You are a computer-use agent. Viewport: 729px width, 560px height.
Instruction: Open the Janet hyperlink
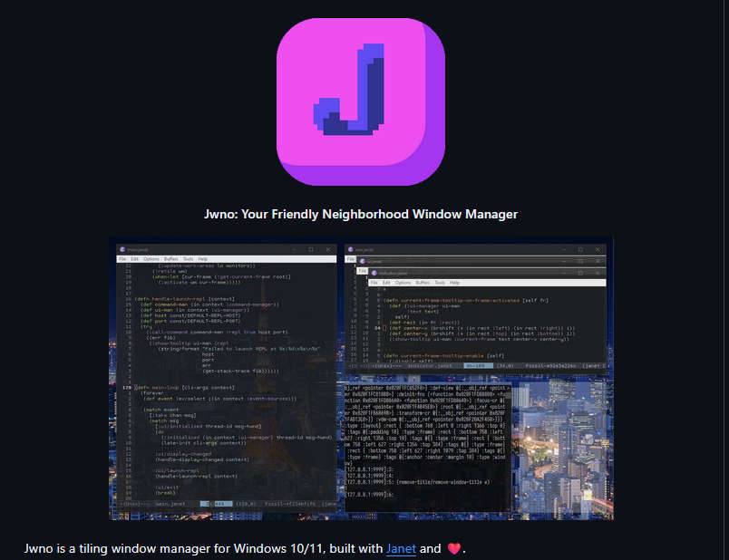(401, 548)
